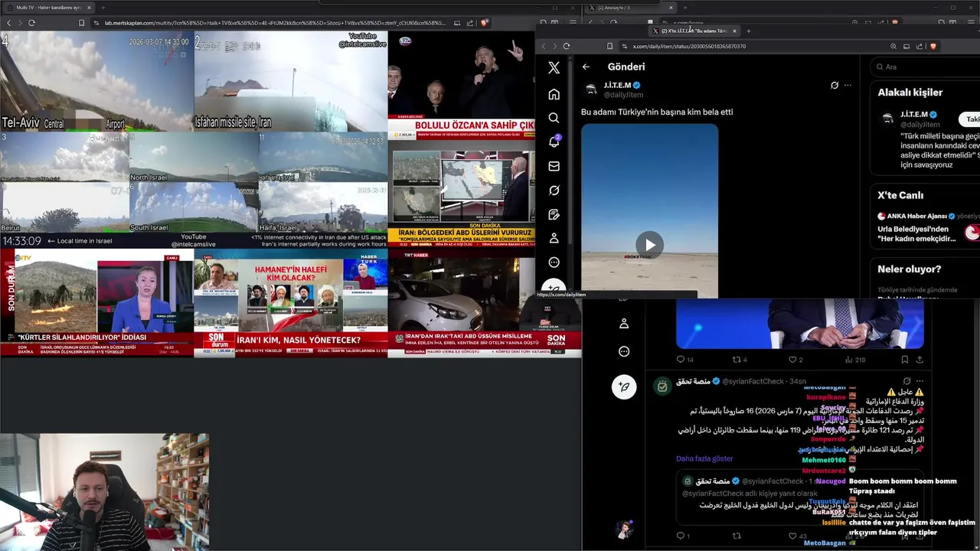Open the Profile icon in the front X sidebar

click(554, 238)
